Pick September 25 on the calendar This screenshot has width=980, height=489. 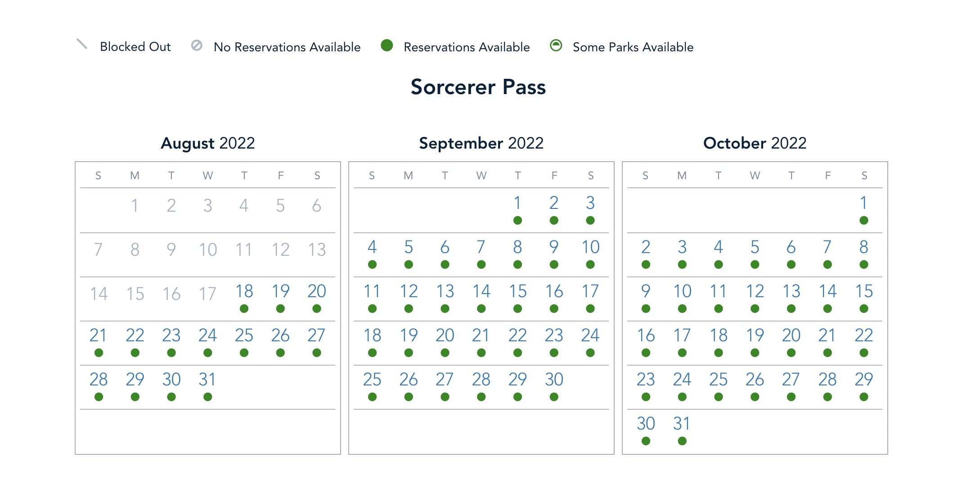[x=372, y=380]
